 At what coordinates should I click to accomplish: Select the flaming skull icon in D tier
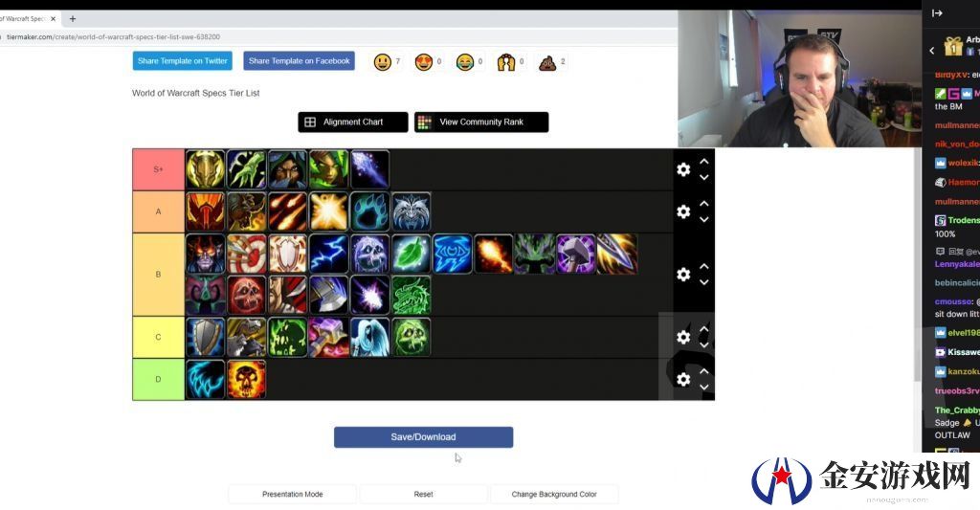[x=246, y=379]
